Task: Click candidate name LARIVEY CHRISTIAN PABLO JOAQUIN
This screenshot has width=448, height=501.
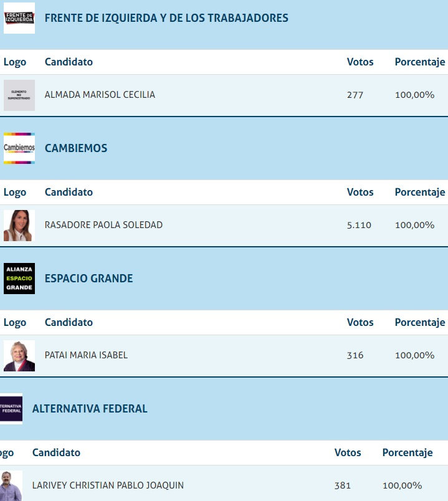Action: point(108,485)
